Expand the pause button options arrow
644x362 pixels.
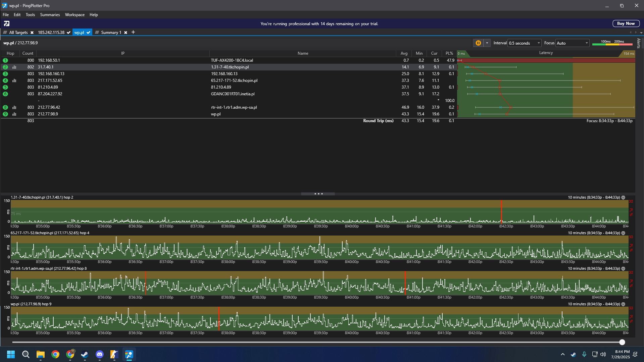(x=487, y=43)
